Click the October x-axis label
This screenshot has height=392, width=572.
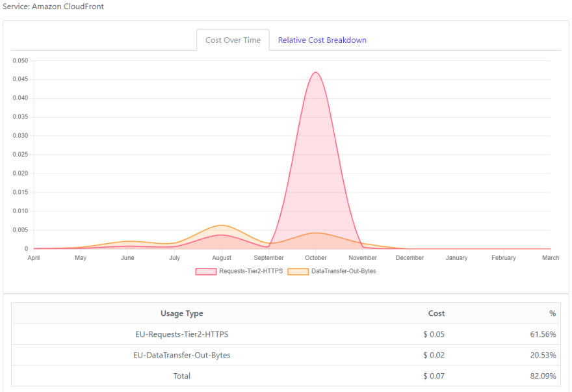tap(315, 257)
